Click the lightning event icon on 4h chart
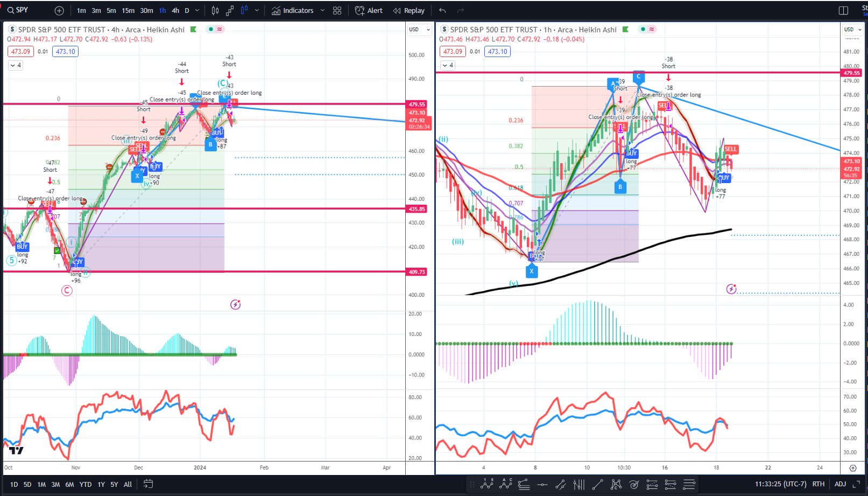This screenshot has height=496, width=868. [235, 305]
